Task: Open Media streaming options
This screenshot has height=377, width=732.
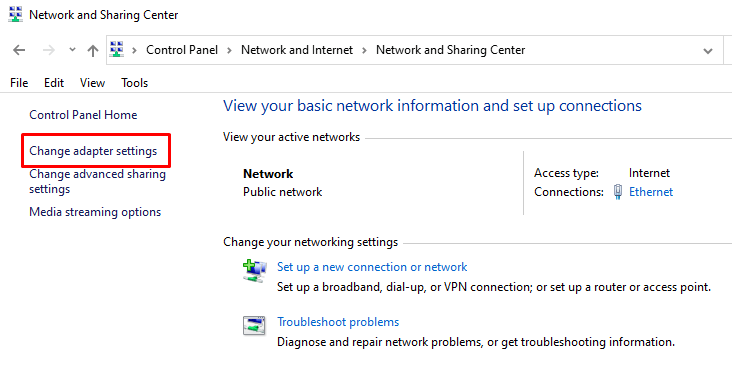Action: pyautogui.click(x=95, y=212)
